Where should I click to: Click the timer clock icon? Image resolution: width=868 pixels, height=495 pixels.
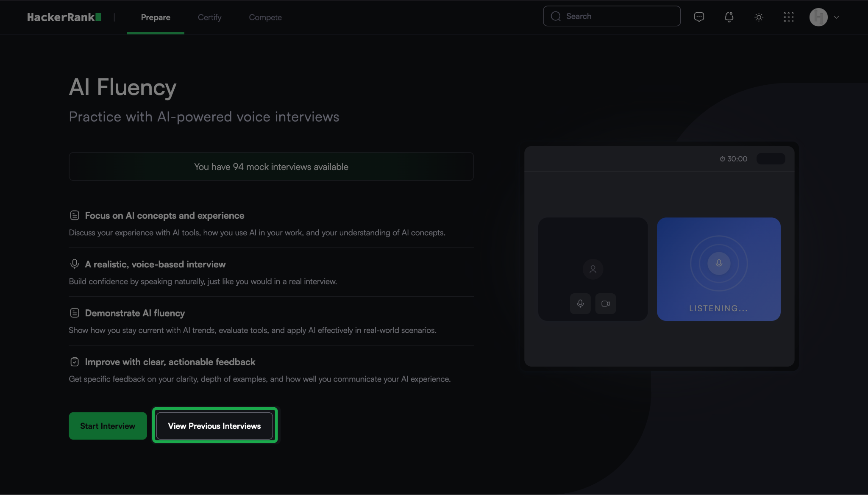(x=722, y=159)
